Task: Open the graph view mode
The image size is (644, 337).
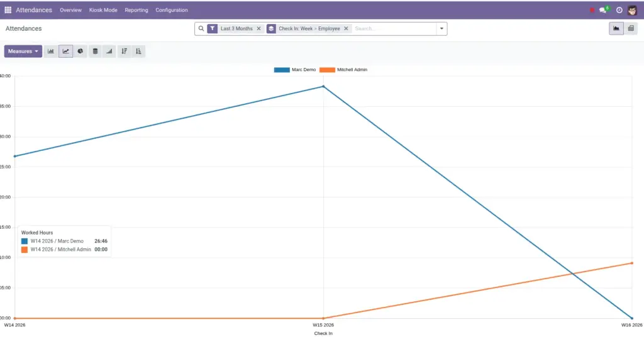Action: [616, 28]
